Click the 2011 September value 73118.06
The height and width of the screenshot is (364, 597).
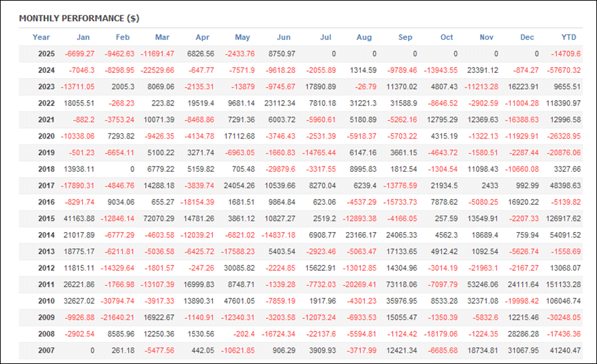click(402, 284)
